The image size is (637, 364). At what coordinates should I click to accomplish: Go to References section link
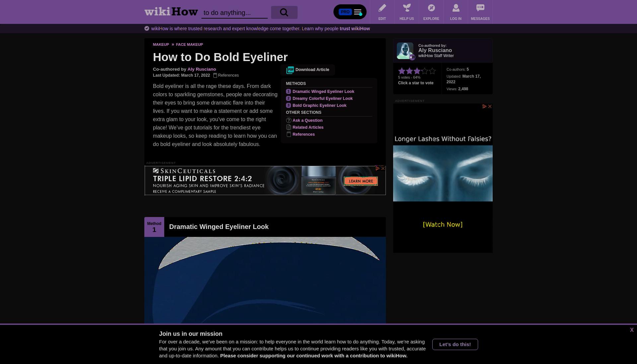(304, 134)
